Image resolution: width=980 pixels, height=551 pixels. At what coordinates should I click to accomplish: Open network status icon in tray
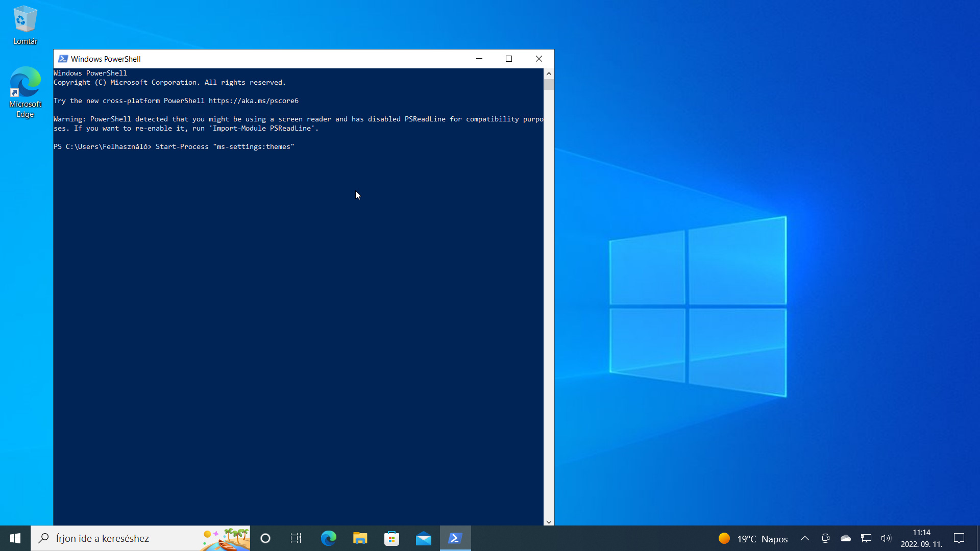866,538
